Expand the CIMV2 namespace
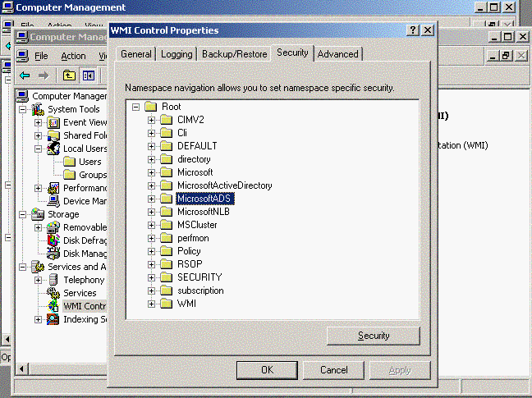 (151, 120)
